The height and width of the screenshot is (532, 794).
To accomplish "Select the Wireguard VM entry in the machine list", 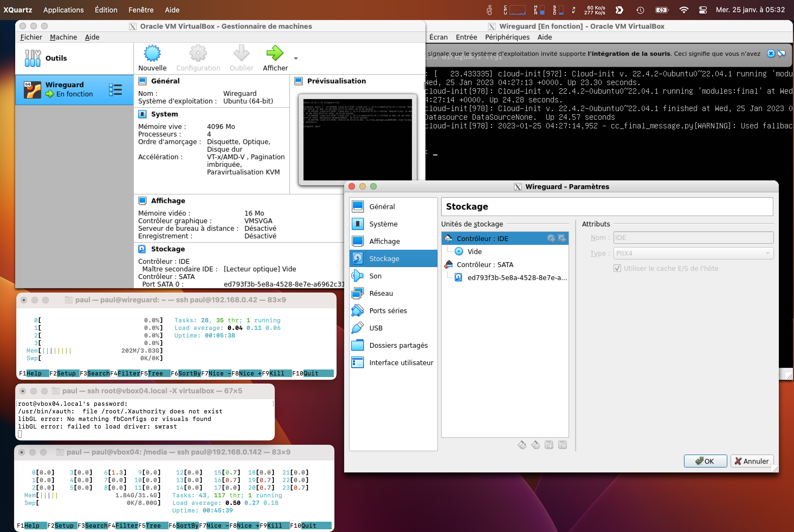I will tap(74, 90).
